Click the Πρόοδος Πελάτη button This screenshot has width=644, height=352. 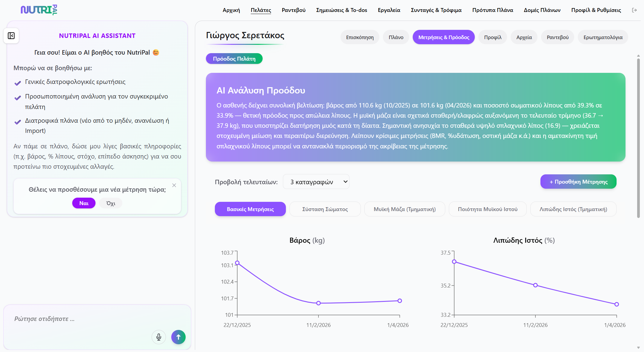(234, 59)
